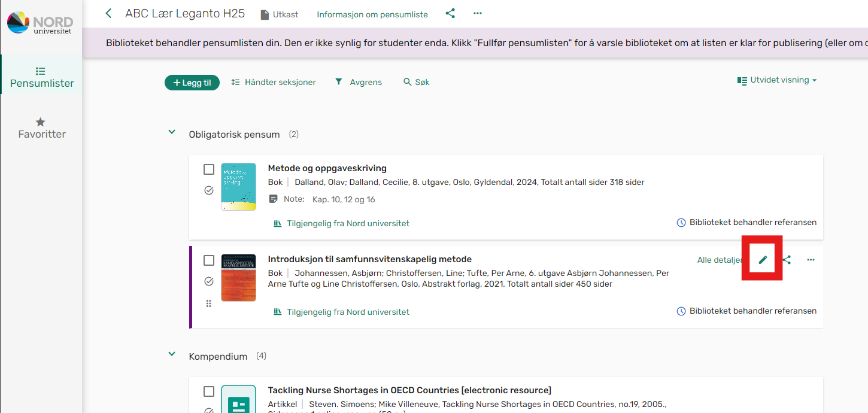Open Introduksjon til samfunnsvitenskapelig metode cover

tap(238, 278)
